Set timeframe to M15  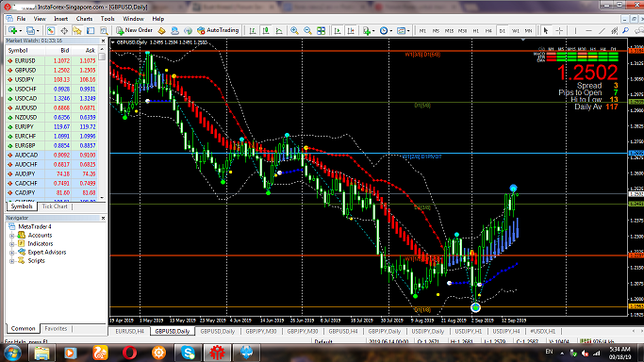click(449, 31)
